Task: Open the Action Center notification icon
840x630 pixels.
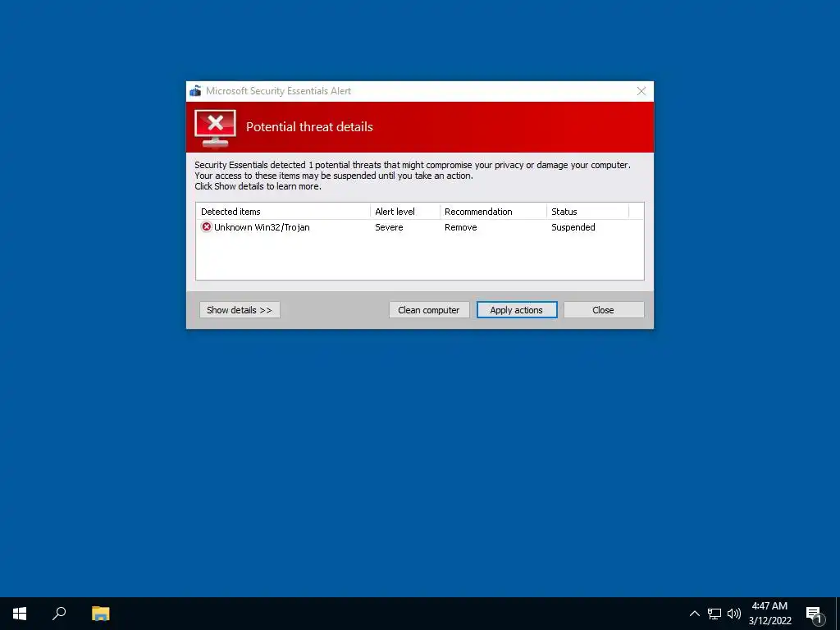Action: [815, 614]
